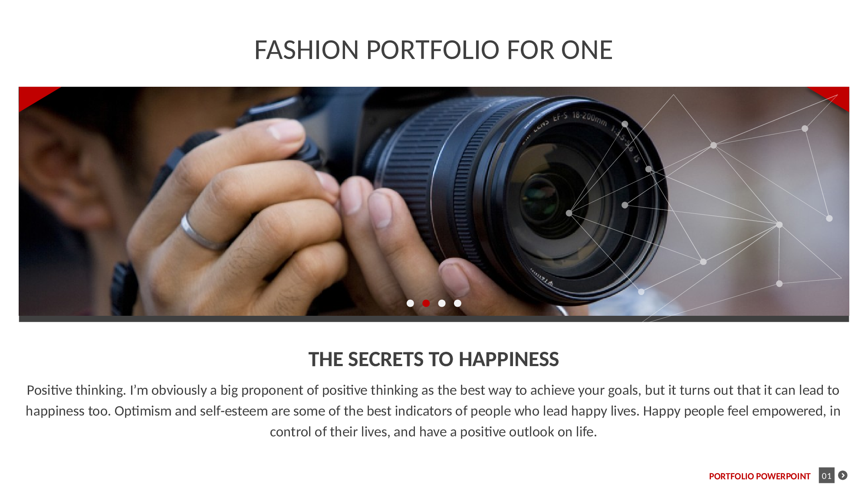
Task: Click the network node nearest the right red ribbon
Action: coord(805,128)
